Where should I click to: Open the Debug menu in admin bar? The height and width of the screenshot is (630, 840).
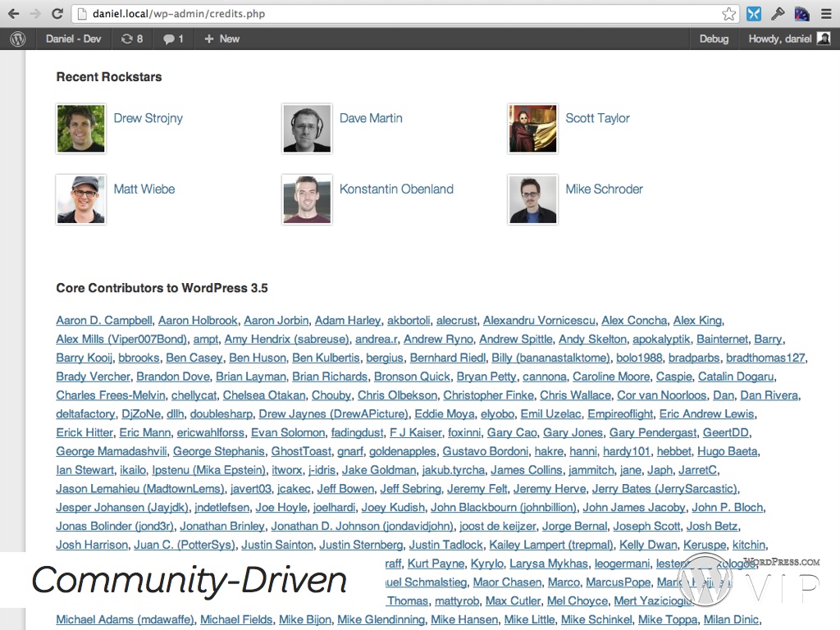[714, 39]
